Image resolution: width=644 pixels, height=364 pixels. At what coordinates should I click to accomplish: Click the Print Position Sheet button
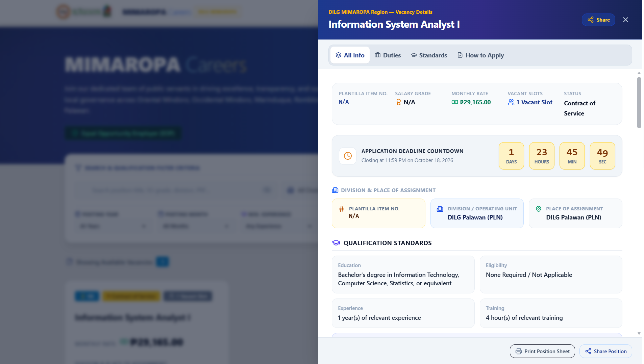click(542, 352)
